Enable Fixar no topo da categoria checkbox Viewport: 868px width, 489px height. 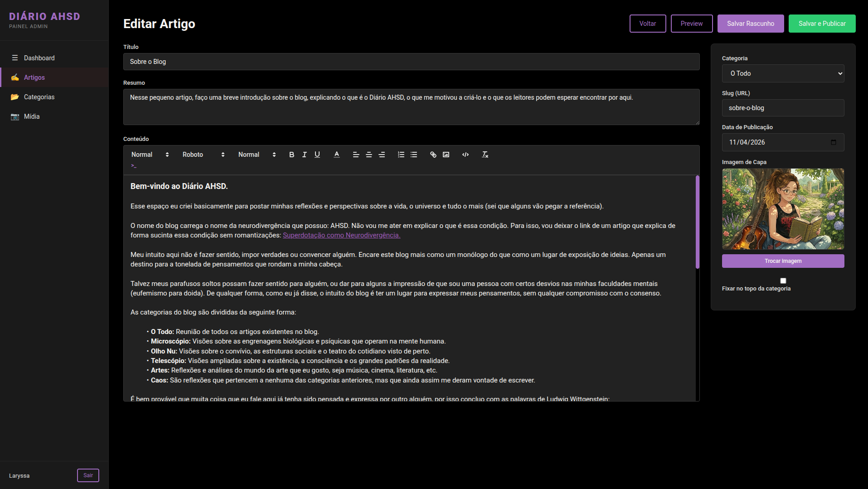click(783, 281)
